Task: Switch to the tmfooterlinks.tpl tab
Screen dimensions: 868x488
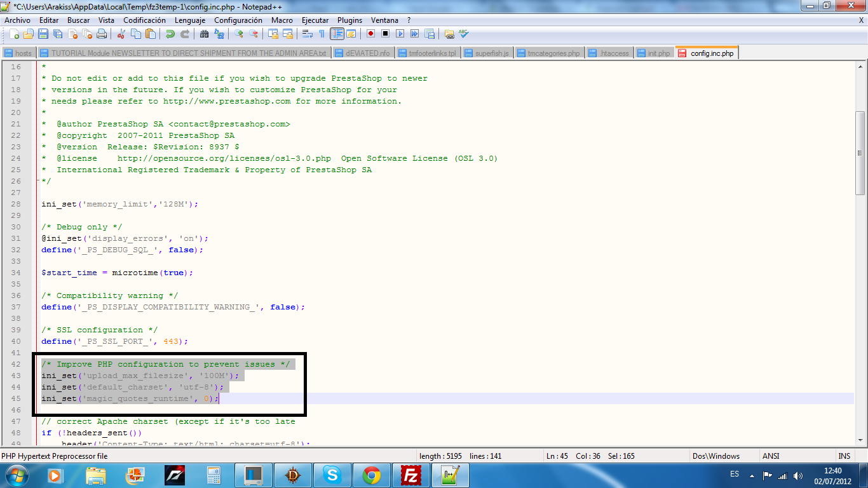Action: (428, 53)
